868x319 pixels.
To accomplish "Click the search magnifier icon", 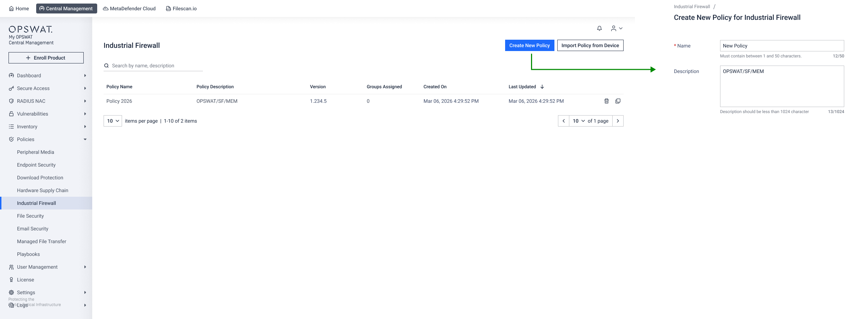I will (x=106, y=66).
